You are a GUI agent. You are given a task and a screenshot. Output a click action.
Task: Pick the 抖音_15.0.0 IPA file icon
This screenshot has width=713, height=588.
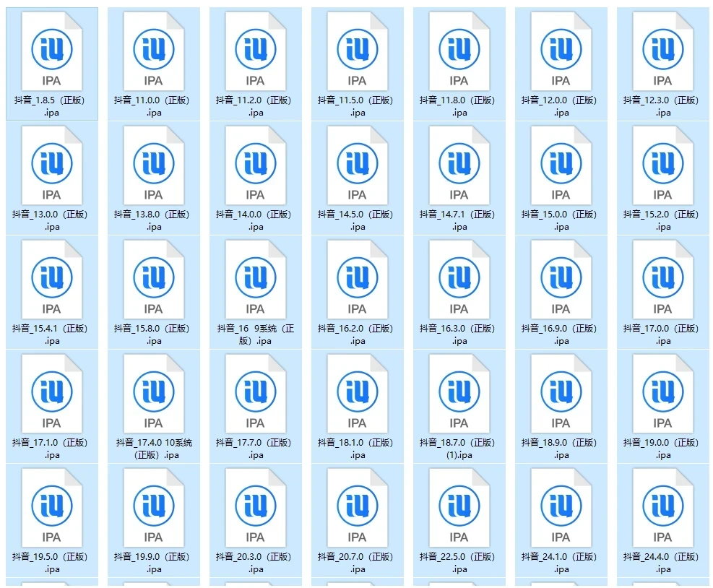[x=561, y=165]
